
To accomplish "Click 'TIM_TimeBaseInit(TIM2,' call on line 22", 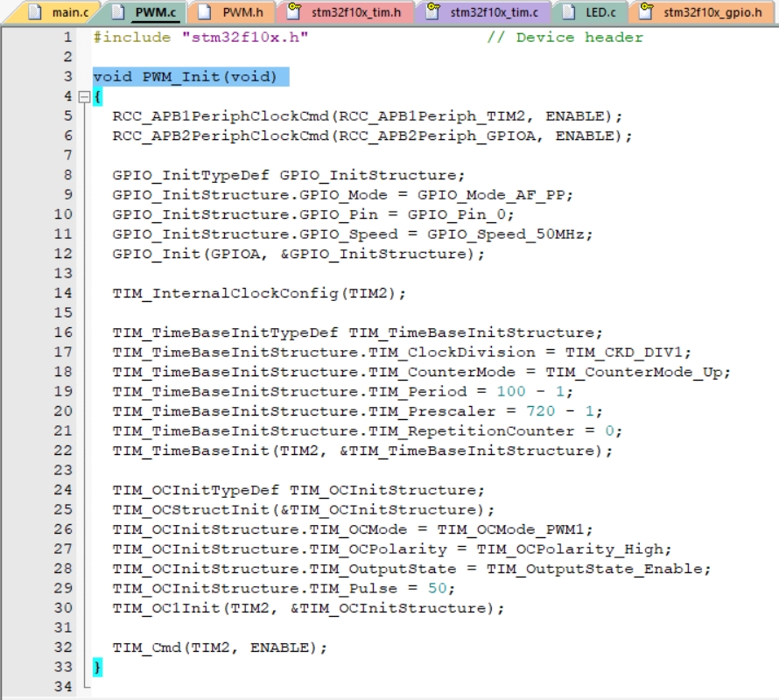I will (220, 451).
